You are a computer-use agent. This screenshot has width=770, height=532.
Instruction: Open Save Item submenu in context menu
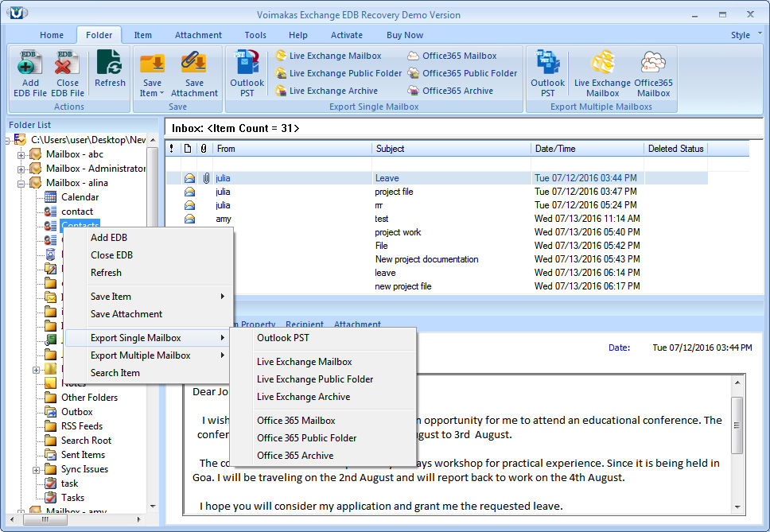pos(147,297)
